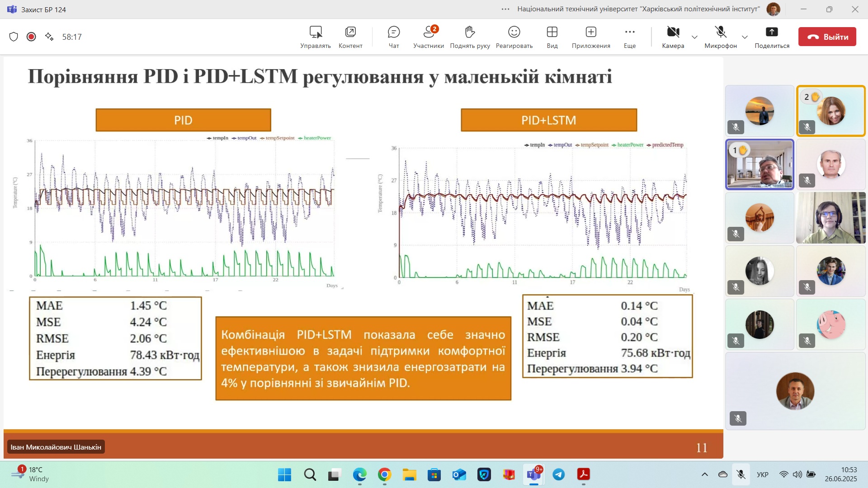Viewport: 868px width, 488px height.
Task: Leave the meeting with Выйти button
Action: coord(827,37)
